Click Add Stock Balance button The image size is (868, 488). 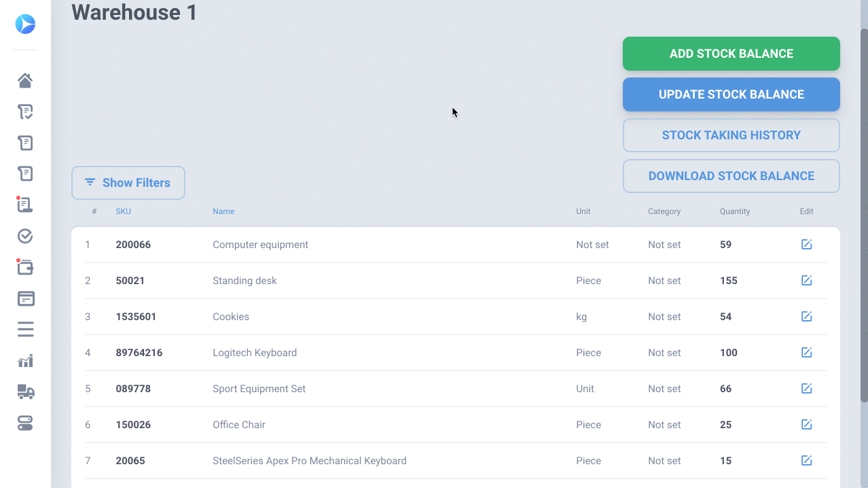pyautogui.click(x=731, y=54)
